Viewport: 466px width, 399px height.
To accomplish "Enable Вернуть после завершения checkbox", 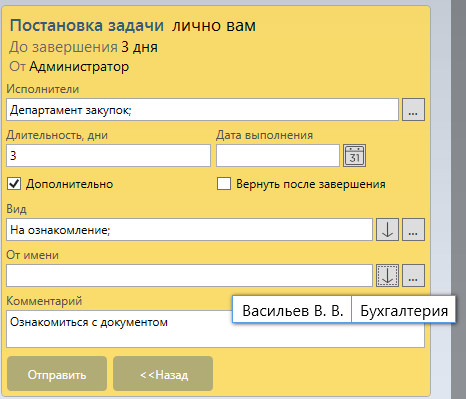I will pos(224,184).
